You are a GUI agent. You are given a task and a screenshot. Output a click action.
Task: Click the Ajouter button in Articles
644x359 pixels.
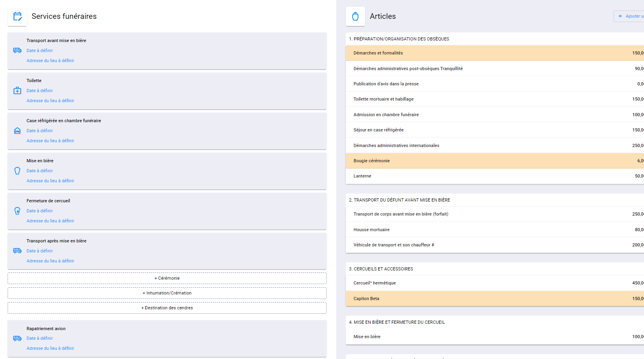tap(629, 16)
